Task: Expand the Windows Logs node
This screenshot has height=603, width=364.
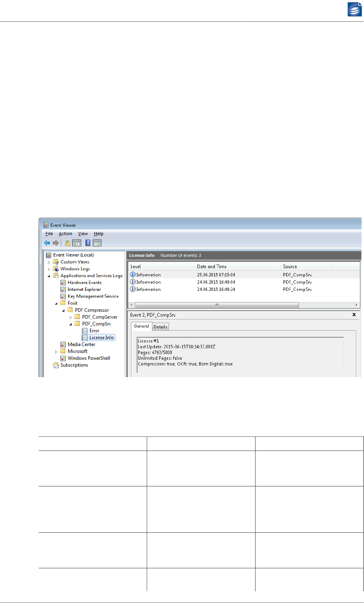Action: 49,269
